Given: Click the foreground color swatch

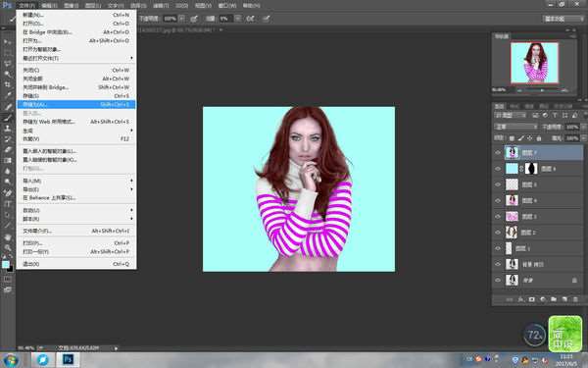Looking at the screenshot, I should pos(6,264).
